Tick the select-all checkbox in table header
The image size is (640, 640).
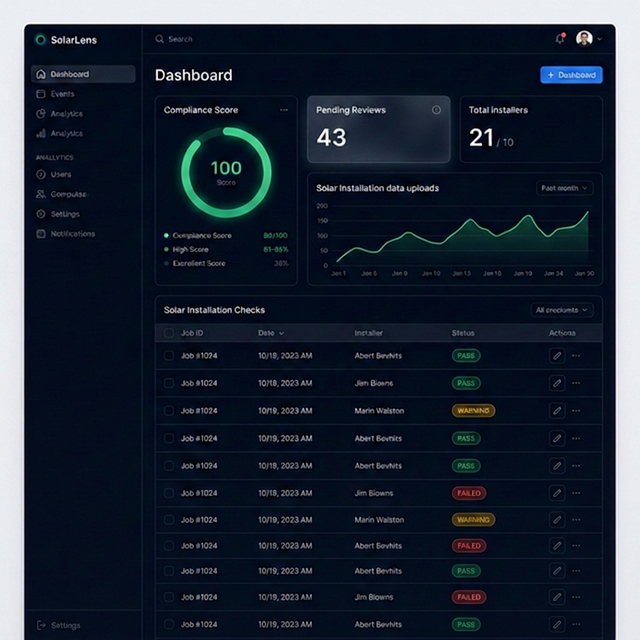pos(169,333)
